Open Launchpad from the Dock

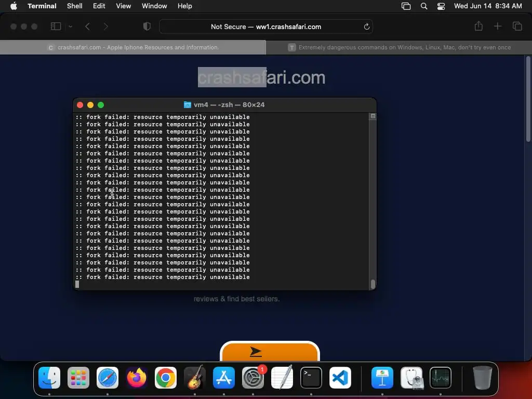click(78, 378)
